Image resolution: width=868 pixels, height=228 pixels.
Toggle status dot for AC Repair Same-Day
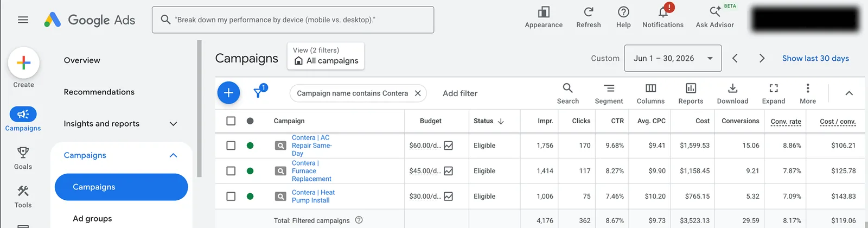click(250, 145)
